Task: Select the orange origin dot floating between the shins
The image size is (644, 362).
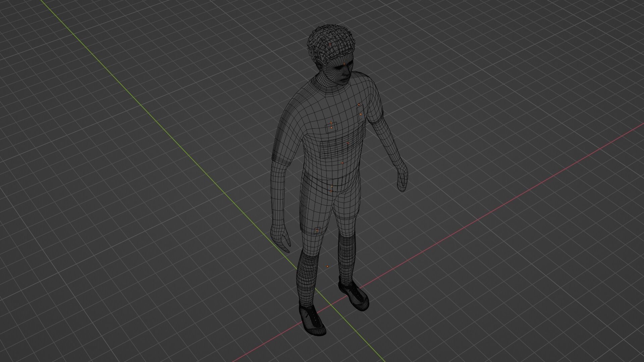Action: [327, 266]
